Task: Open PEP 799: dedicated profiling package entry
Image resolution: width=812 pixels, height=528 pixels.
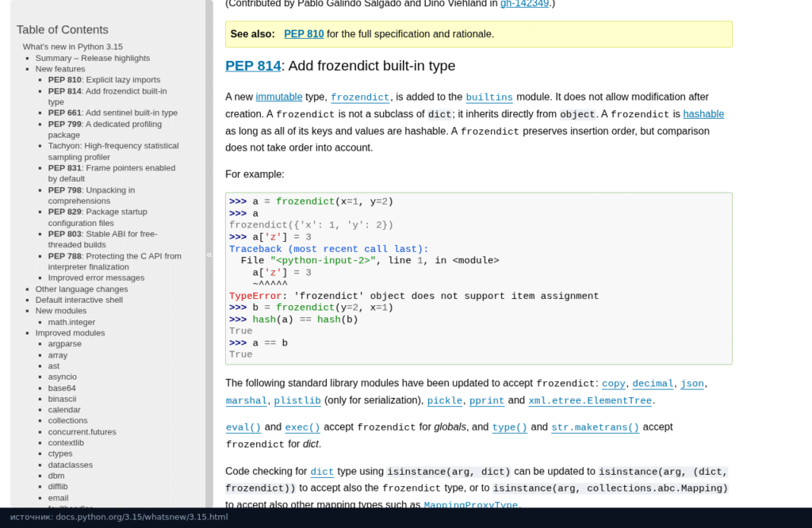Action: coord(105,129)
